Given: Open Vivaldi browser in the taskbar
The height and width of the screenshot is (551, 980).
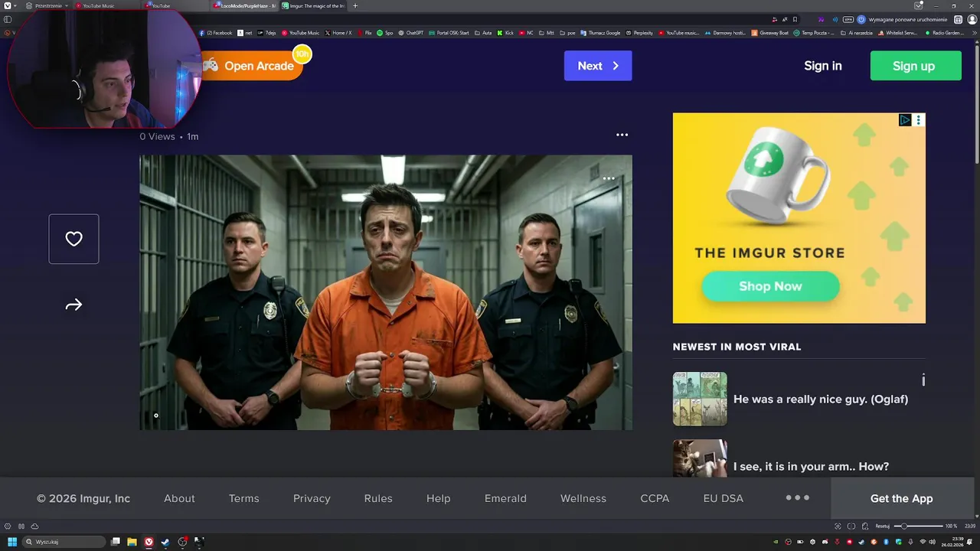Looking at the screenshot, I should coord(149,542).
